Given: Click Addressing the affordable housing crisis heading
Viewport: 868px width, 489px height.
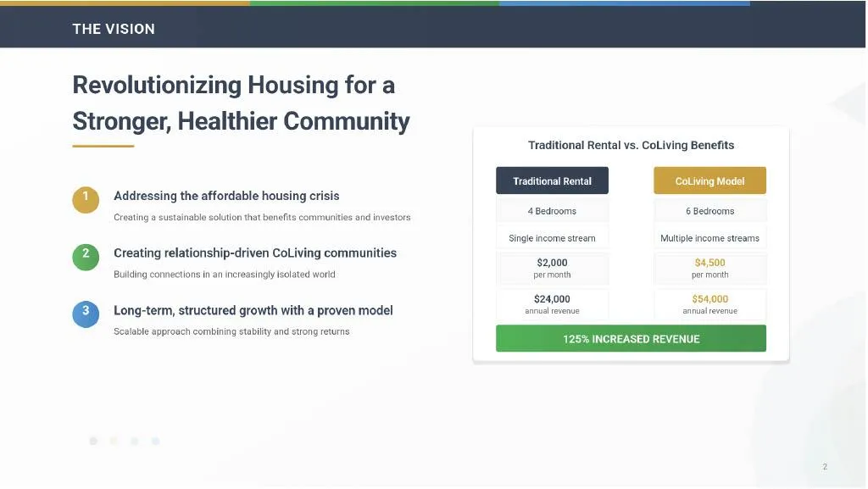Looking at the screenshot, I should tap(226, 196).
